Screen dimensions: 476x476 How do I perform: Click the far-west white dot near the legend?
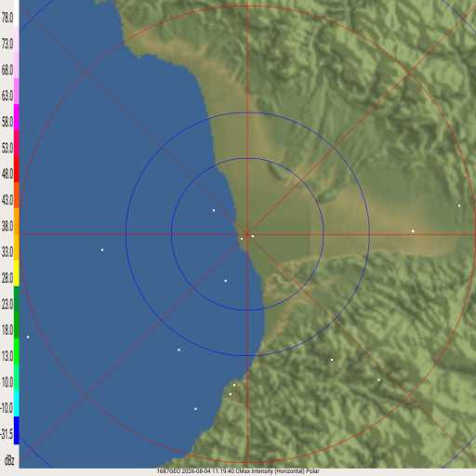pos(28,337)
